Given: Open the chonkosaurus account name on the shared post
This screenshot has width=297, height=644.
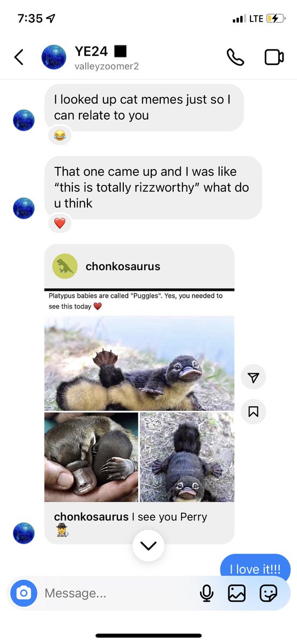Looking at the screenshot, I should (123, 266).
